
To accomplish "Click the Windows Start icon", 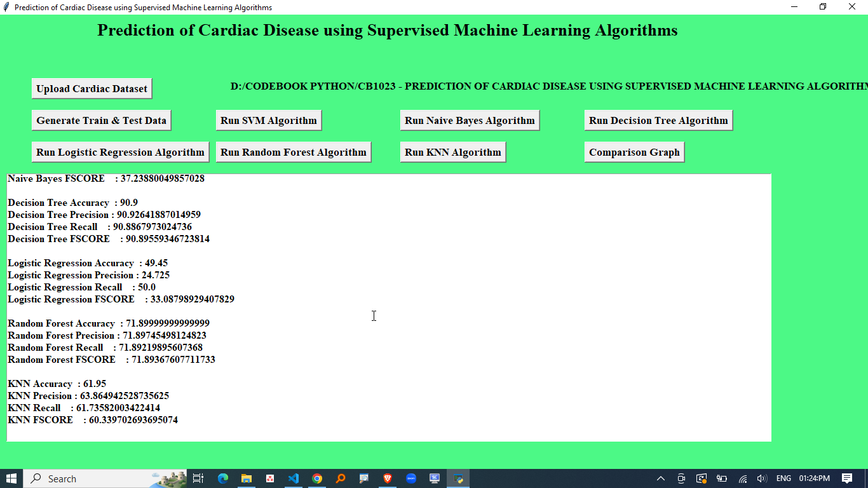I will pos(11,478).
